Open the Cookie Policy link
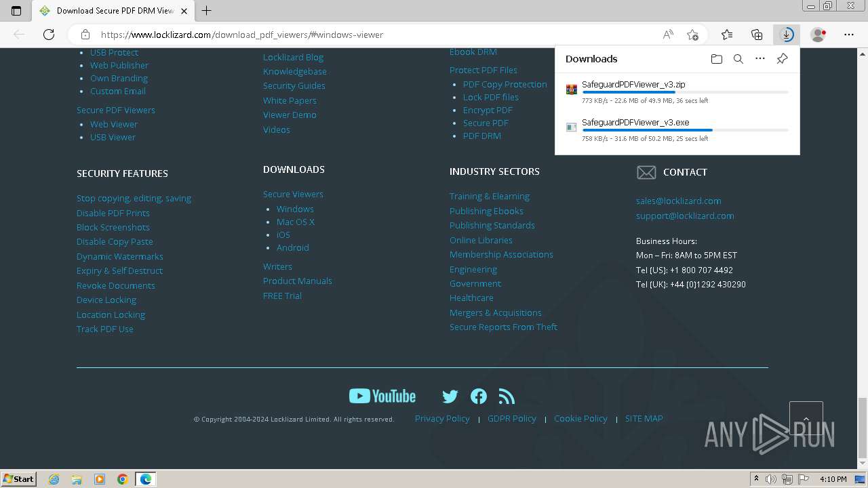Viewport: 868px width, 488px height. point(580,418)
